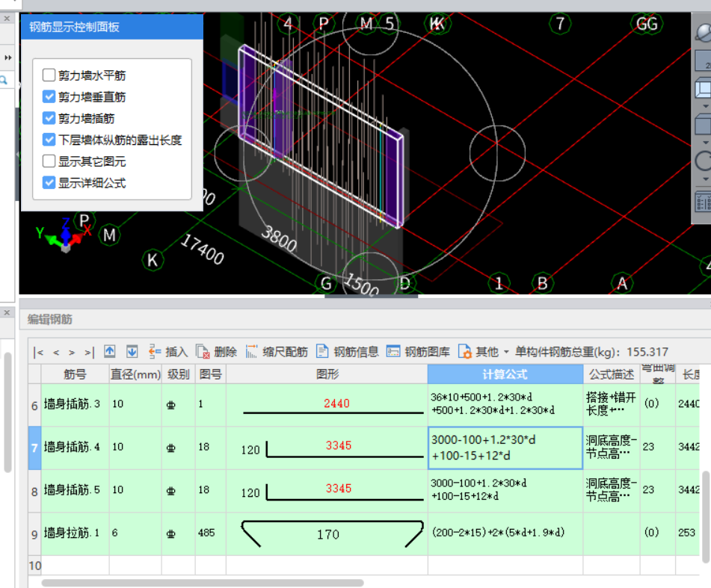Click formula (200-2*15)+2*(5*d+1.9*d) cell
The image size is (711, 588).
[x=505, y=533]
